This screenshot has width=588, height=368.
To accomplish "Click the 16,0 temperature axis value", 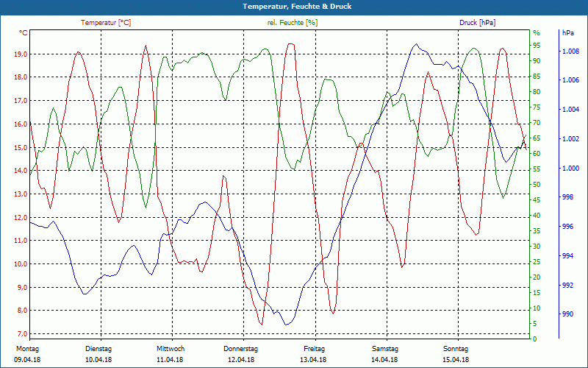I will pos(21,124).
